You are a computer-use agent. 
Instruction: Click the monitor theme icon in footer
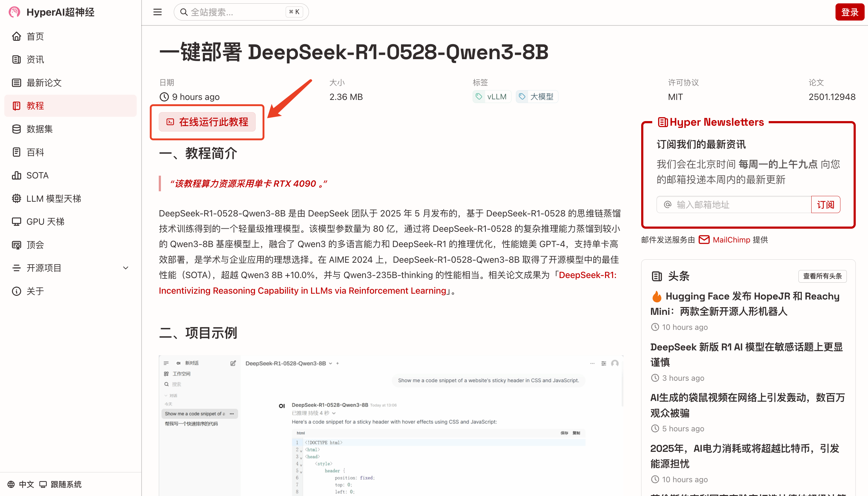(x=43, y=484)
